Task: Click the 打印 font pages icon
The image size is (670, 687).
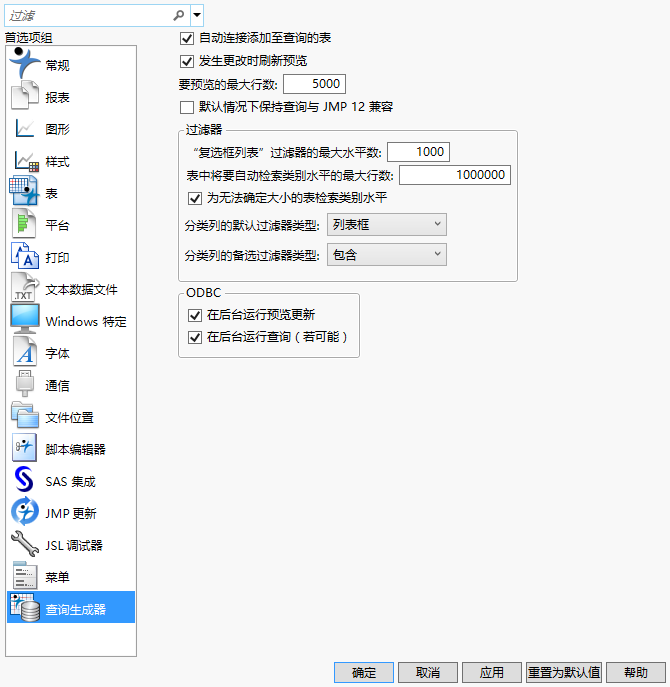Action: (x=25, y=255)
